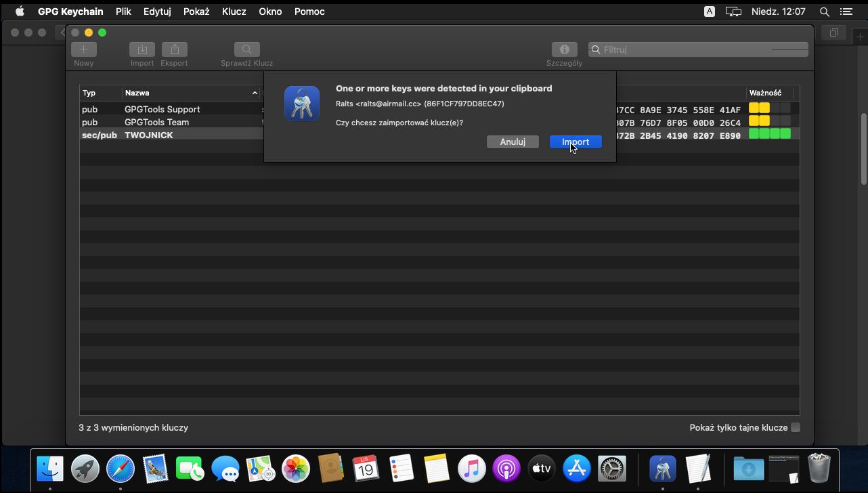
Task: Click the Nowy (new key) toolbar icon
Action: [84, 49]
